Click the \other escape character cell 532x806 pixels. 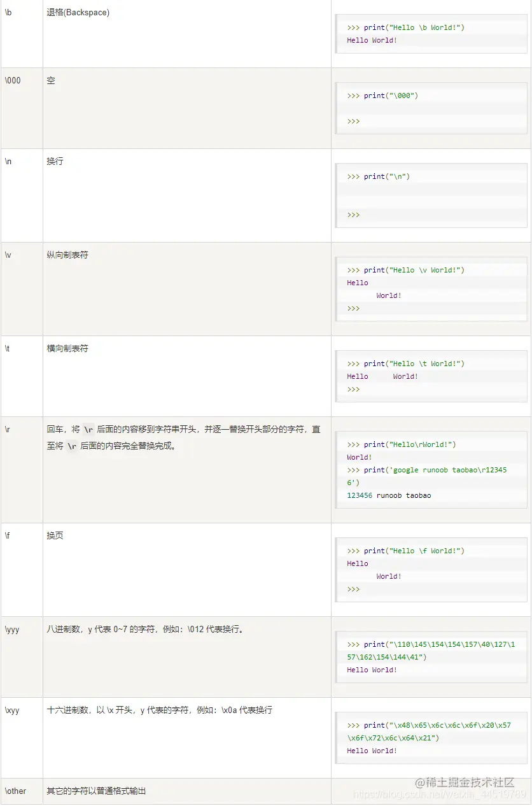[22, 791]
